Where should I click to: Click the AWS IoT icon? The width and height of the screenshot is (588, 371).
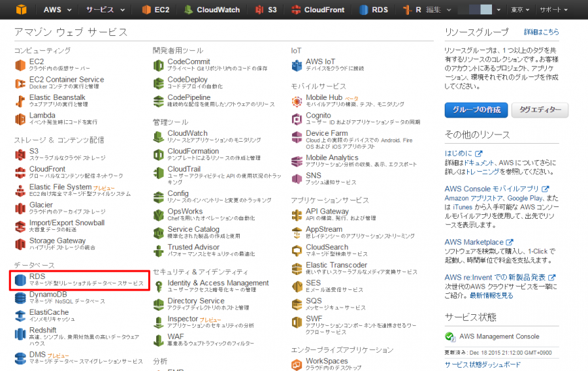click(297, 65)
